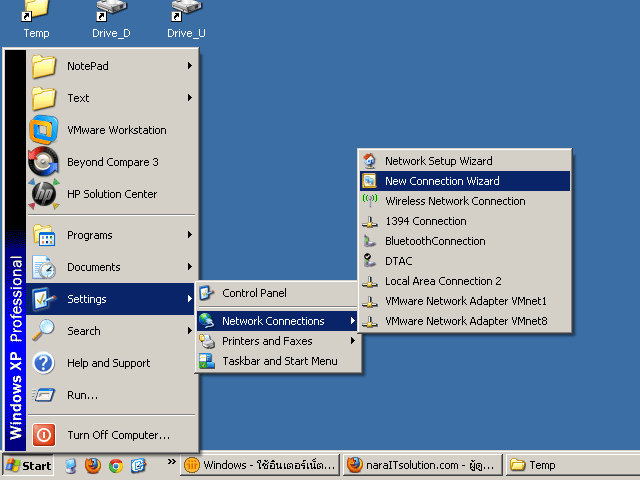Expand Text submenu arrow
This screenshot has height=480, width=640.
[190, 98]
